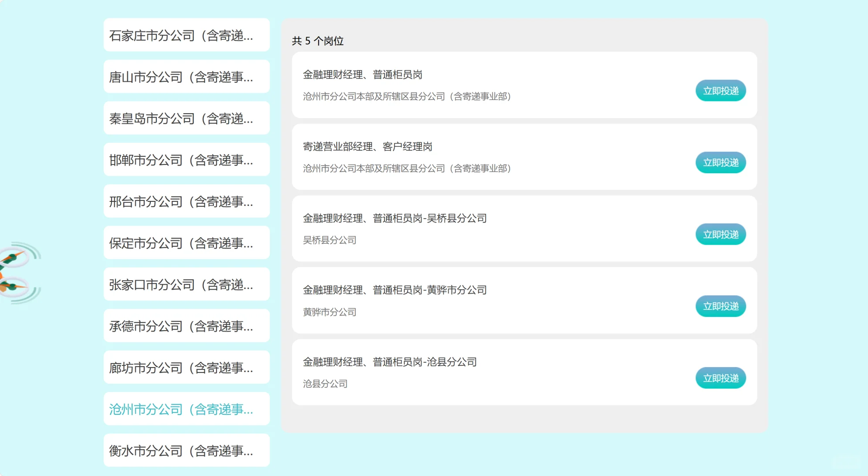
Task: Apply to 寄递营业部经理、客户经理岗 position
Action: [x=720, y=162]
